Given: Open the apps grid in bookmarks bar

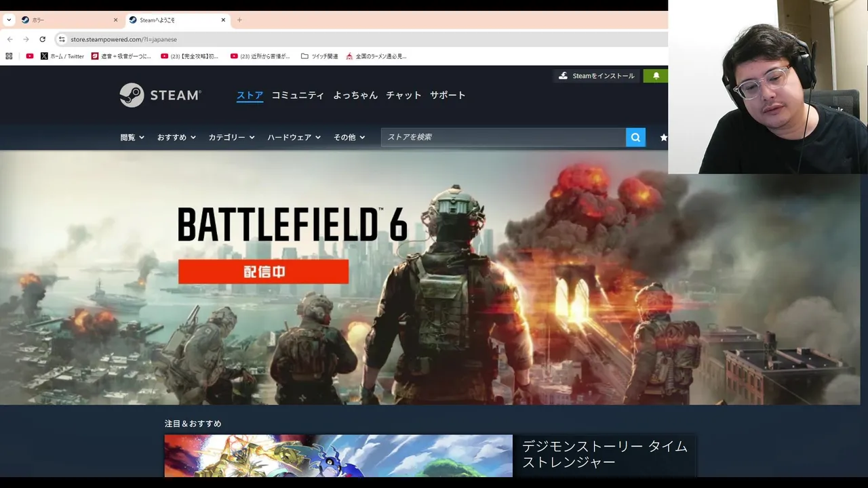Looking at the screenshot, I should tap(9, 56).
